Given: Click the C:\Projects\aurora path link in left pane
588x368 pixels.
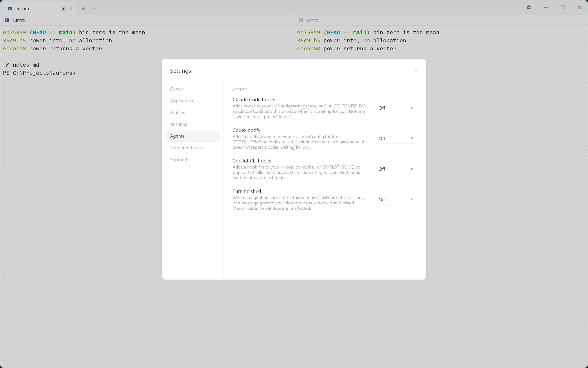Looking at the screenshot, I should [42, 73].
